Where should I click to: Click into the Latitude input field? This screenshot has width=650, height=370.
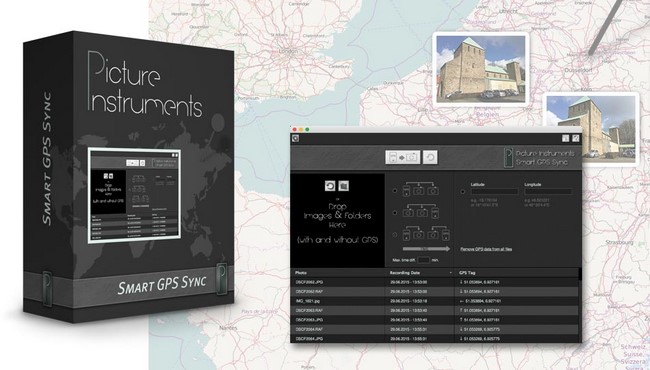(x=494, y=192)
